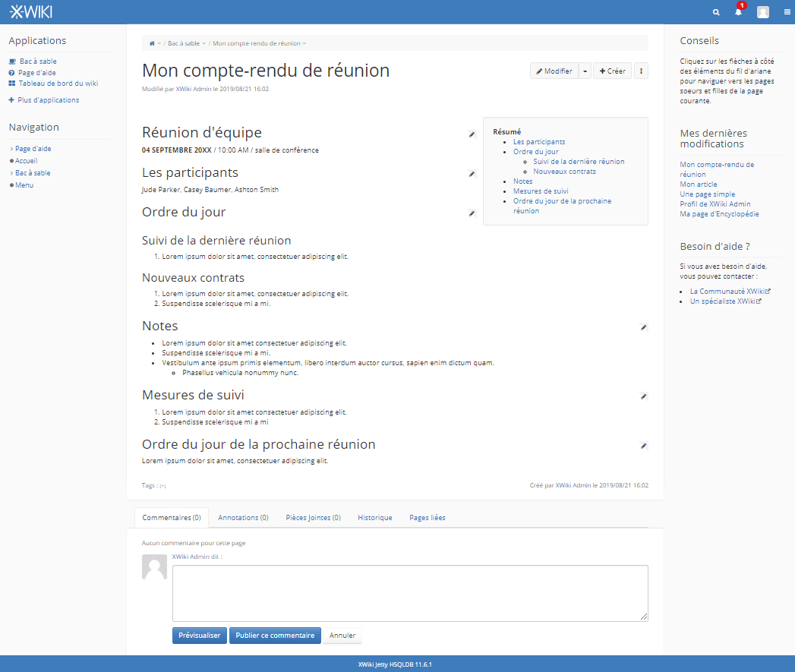Image resolution: width=795 pixels, height=672 pixels.
Task: Expand the breadcrumb arrow after 'Bac à sable'
Action: pyautogui.click(x=203, y=43)
